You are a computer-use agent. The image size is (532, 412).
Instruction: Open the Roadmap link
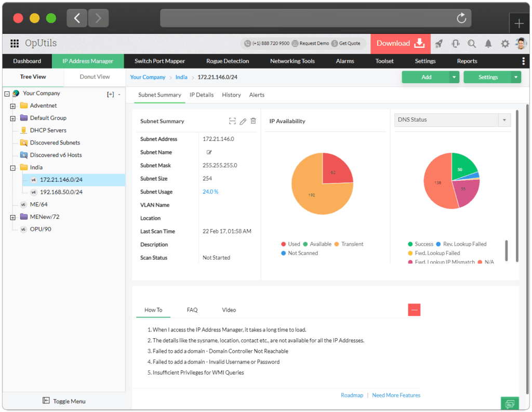click(x=352, y=395)
